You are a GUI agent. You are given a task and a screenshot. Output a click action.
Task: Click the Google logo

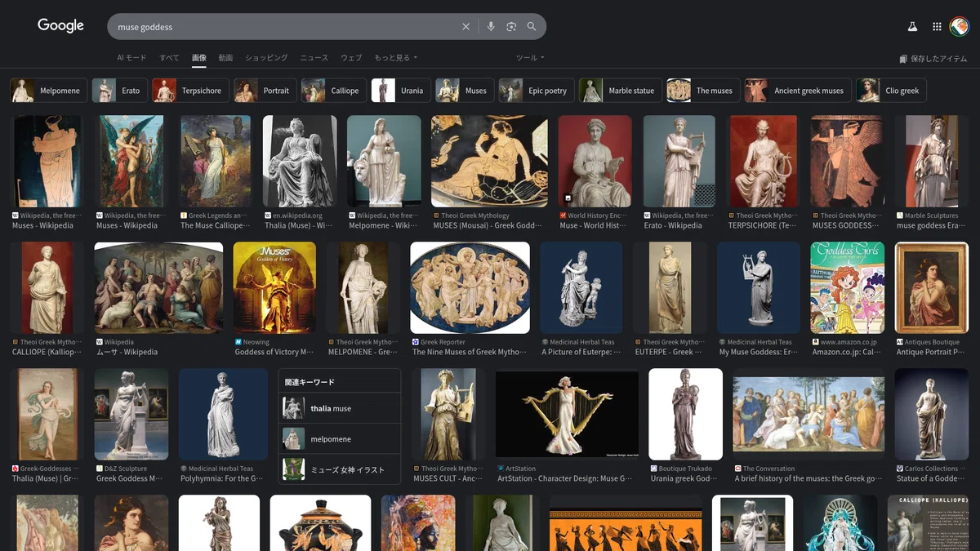(60, 26)
